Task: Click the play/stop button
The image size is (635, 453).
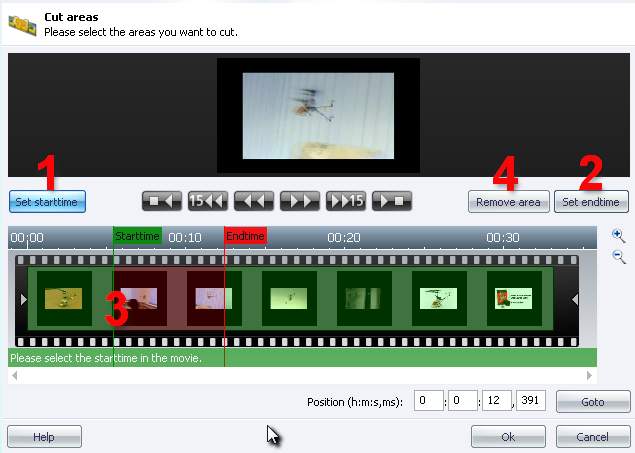Action: pos(392,201)
